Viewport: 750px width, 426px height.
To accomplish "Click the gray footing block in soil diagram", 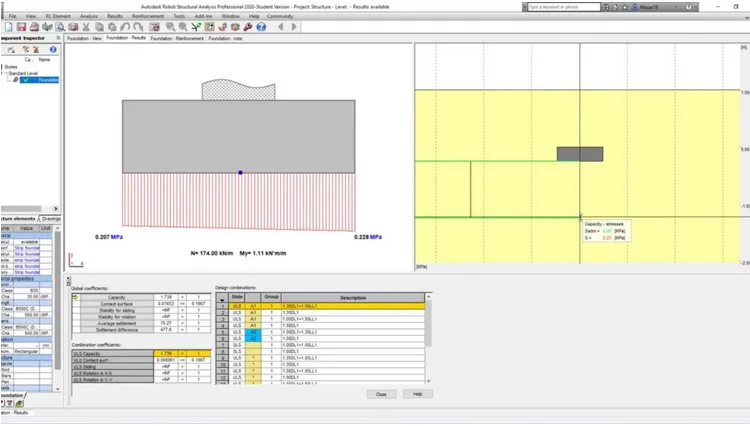I will 580,154.
